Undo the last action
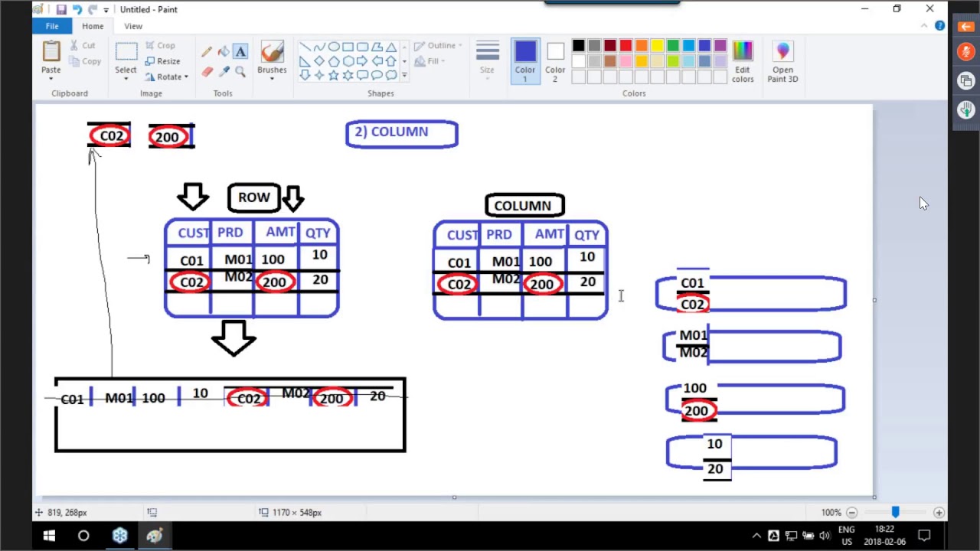 (77, 9)
